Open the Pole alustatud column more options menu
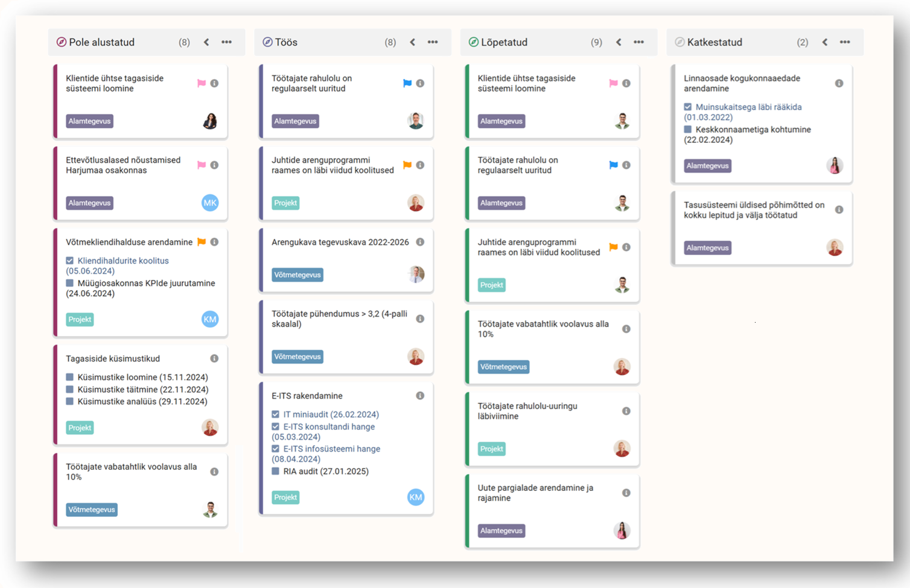 pos(226,42)
